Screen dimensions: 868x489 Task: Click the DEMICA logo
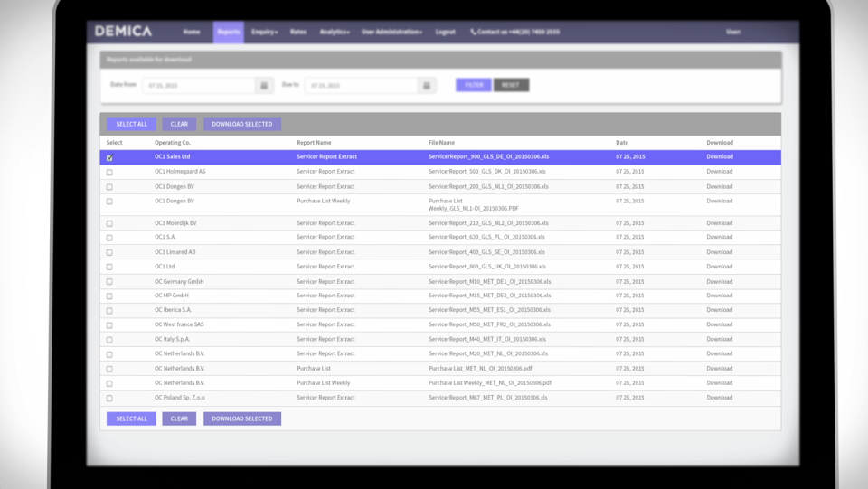point(123,31)
